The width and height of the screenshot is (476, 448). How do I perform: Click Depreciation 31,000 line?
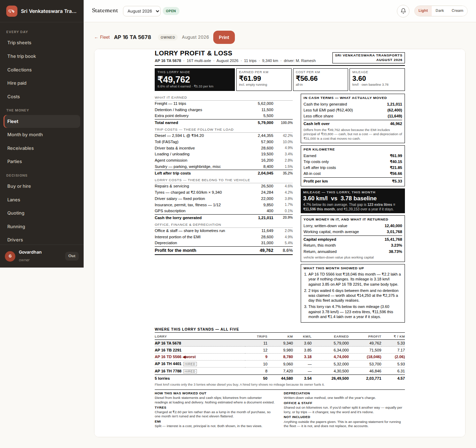224,243
